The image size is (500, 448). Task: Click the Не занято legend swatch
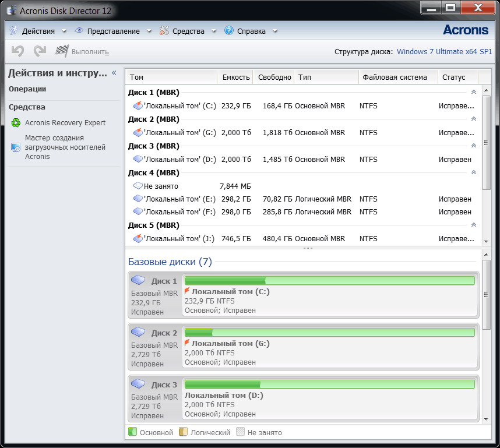tap(240, 432)
